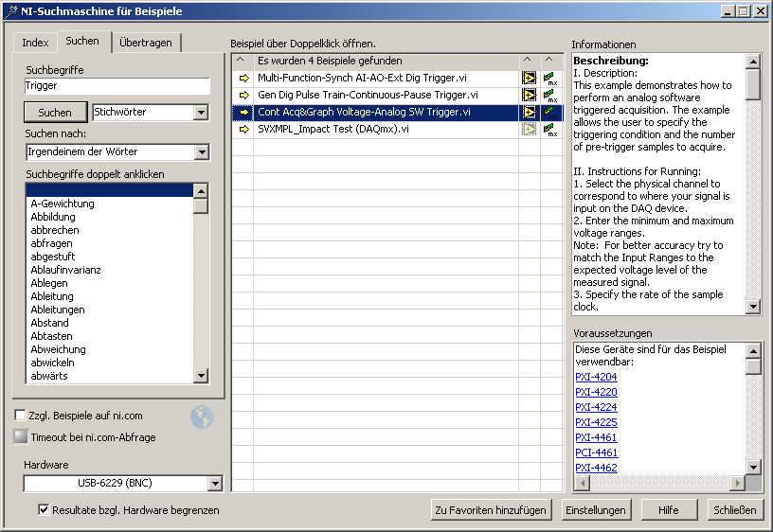The image size is (773, 532).
Task: Enable 'Zzgl. Beispiele auf ni.com' checkbox
Action: click(x=20, y=416)
